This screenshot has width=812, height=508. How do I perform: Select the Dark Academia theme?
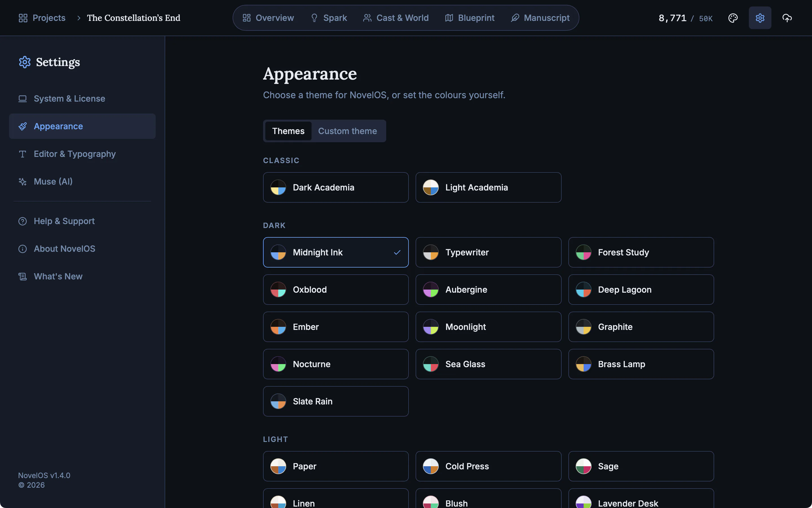pyautogui.click(x=336, y=187)
